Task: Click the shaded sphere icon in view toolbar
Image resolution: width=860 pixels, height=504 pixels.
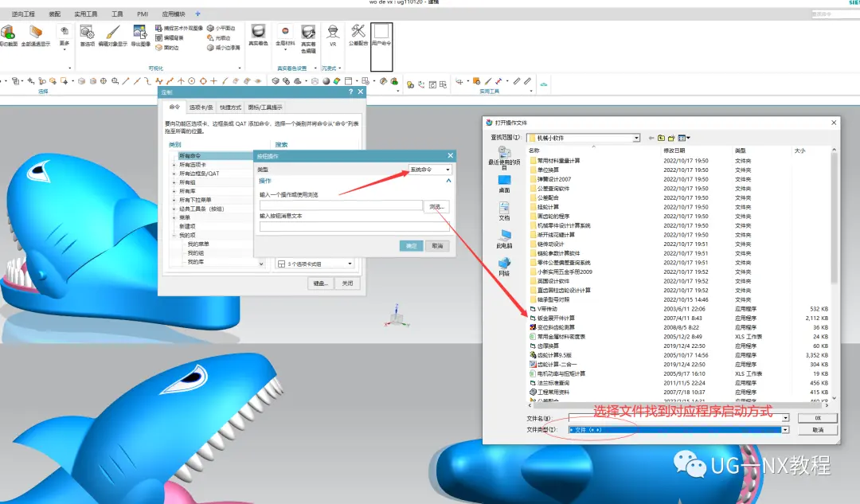Action: click(326, 81)
